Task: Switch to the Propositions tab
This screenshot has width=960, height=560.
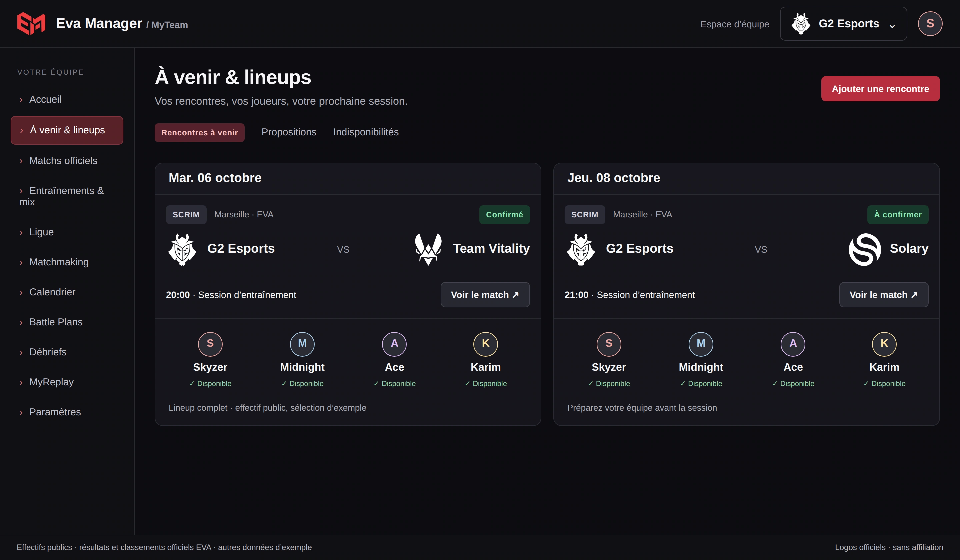Action: [289, 132]
